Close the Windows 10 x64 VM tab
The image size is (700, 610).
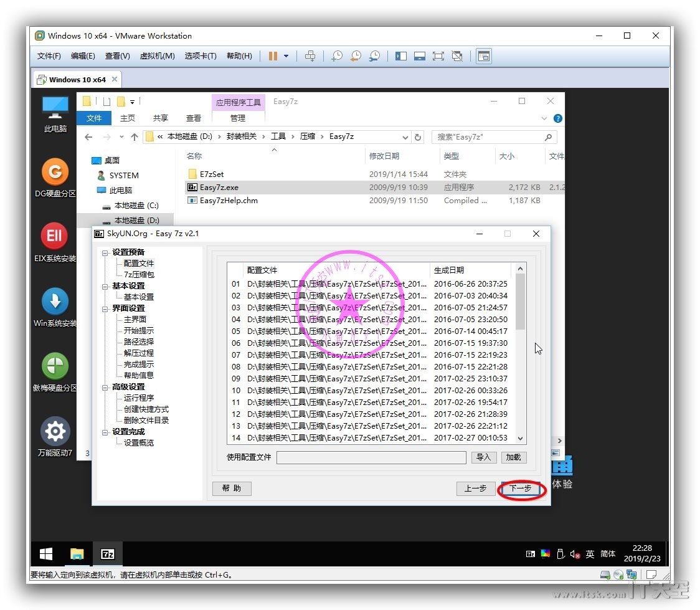point(115,79)
